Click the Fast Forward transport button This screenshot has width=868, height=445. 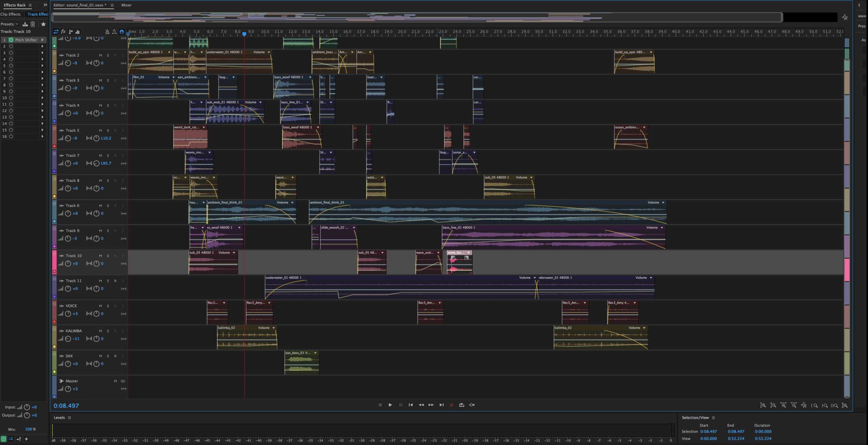431,405
